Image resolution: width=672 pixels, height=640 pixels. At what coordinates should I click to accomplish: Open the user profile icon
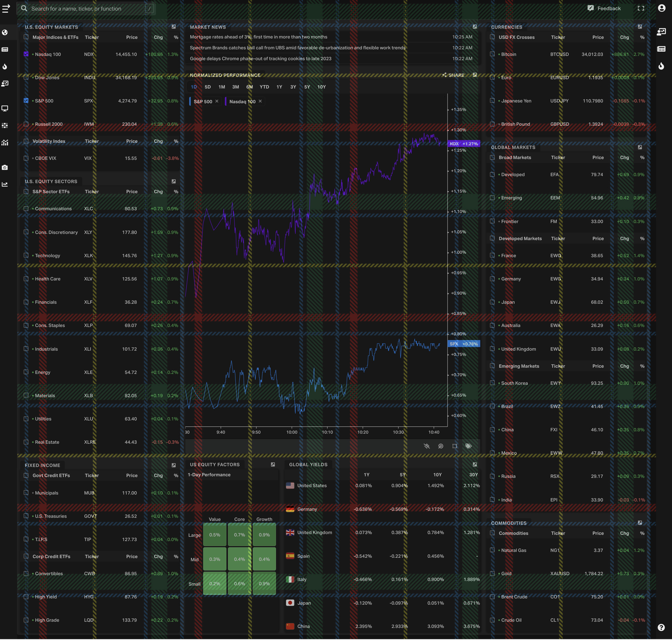pos(662,8)
